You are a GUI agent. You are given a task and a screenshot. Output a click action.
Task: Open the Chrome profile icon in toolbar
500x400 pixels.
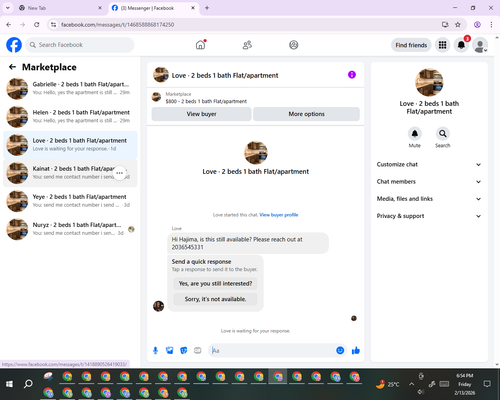[477, 25]
